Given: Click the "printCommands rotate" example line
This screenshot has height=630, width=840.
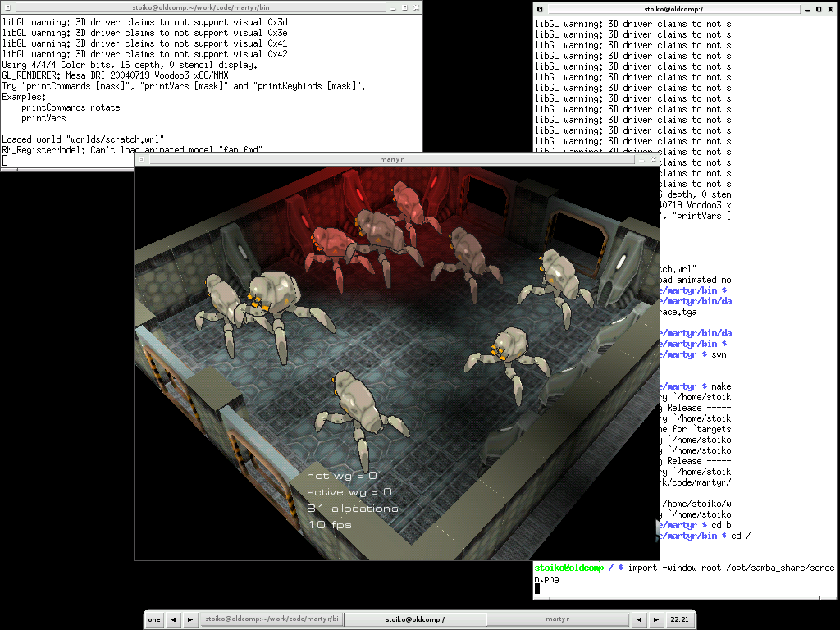Looking at the screenshot, I should [x=71, y=107].
